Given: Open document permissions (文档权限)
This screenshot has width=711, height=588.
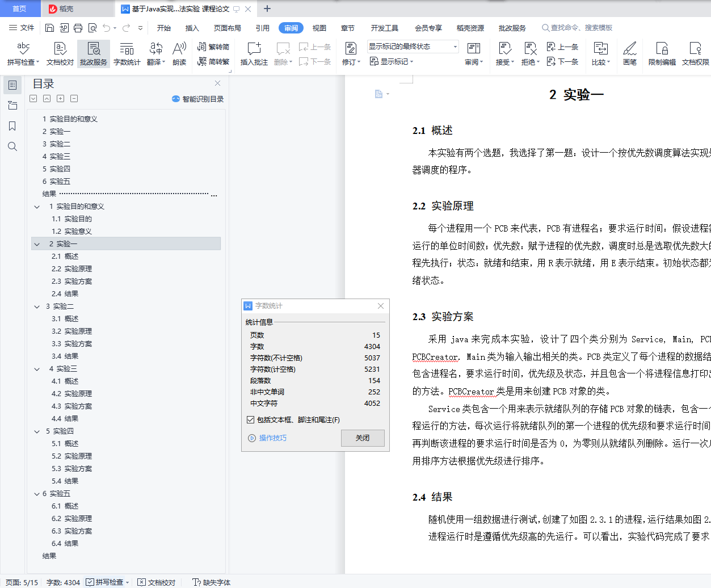Looking at the screenshot, I should 696,54.
